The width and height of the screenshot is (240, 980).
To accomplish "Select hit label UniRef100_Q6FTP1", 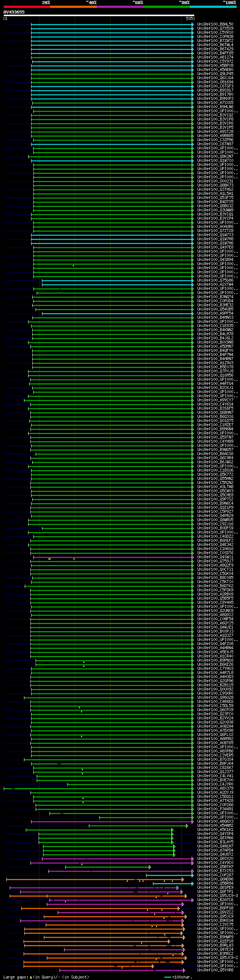I will coord(215,892).
